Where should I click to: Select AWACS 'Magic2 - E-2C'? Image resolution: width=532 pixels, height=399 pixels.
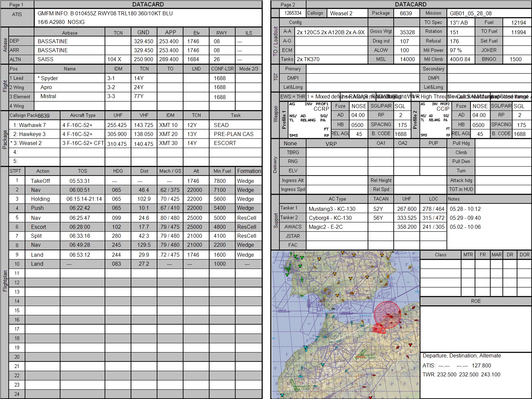click(326, 227)
